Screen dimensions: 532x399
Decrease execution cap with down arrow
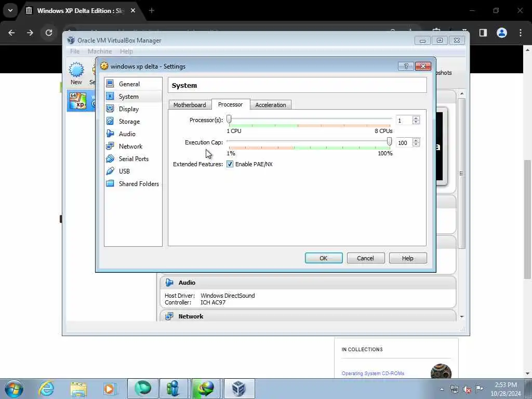tap(416, 145)
